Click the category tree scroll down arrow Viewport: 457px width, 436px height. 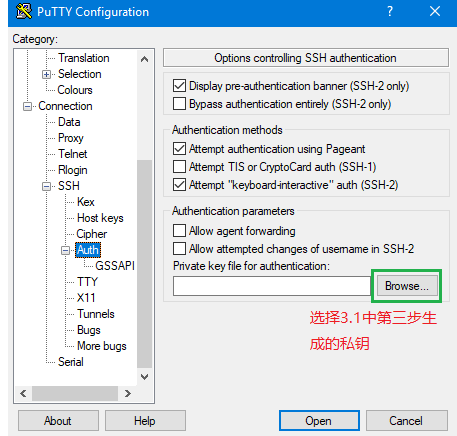click(144, 377)
